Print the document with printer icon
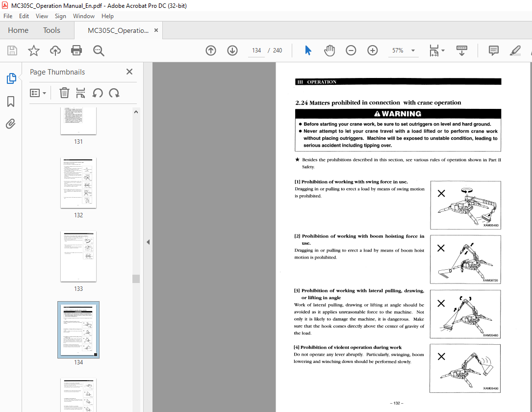 point(76,51)
